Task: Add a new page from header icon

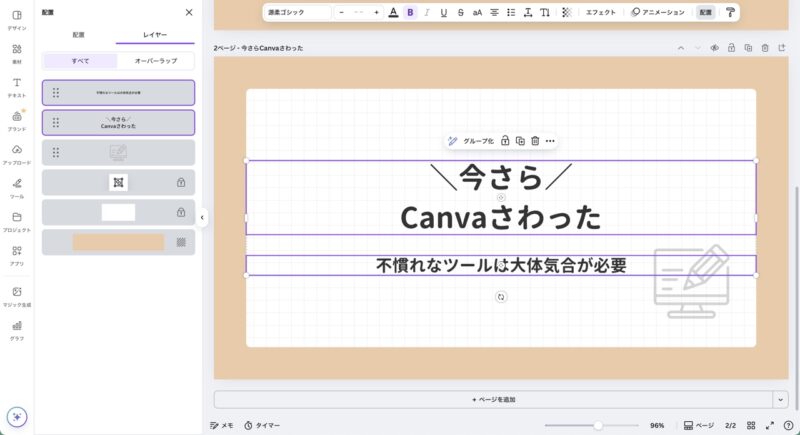Action: [782, 48]
